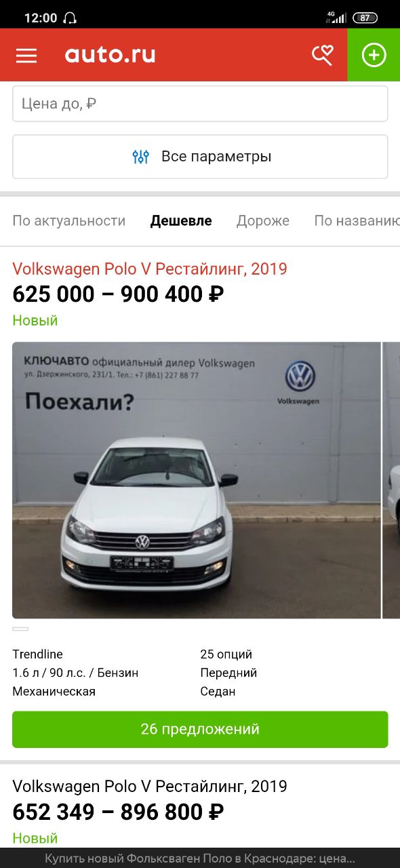Tap the sliders icon in Все параметры

(x=140, y=157)
